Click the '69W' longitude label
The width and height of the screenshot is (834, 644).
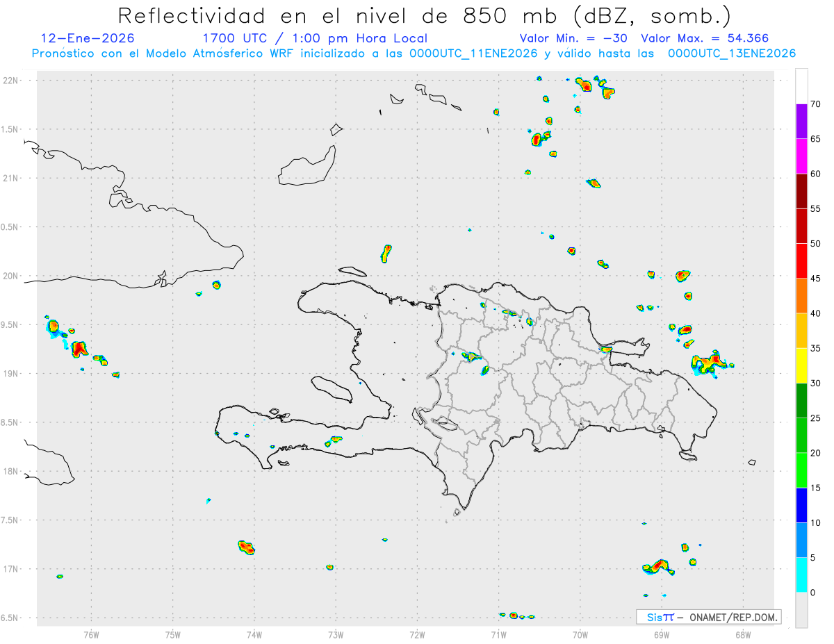tap(662, 634)
